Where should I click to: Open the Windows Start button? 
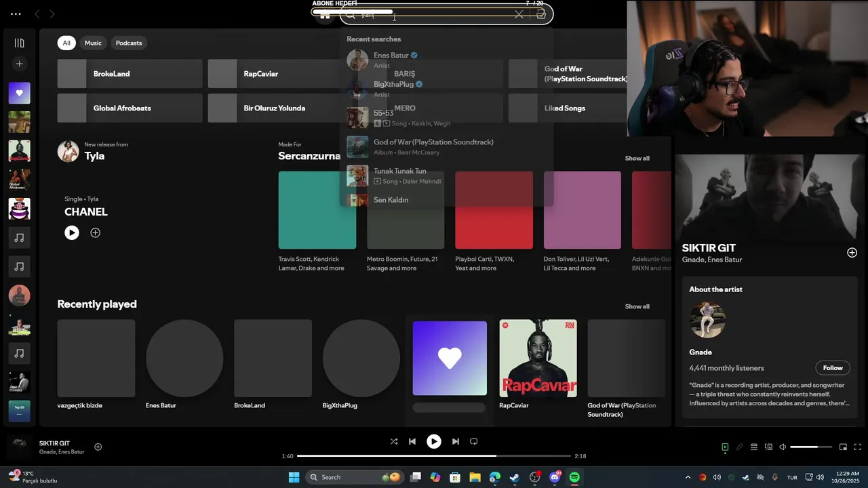tap(294, 477)
